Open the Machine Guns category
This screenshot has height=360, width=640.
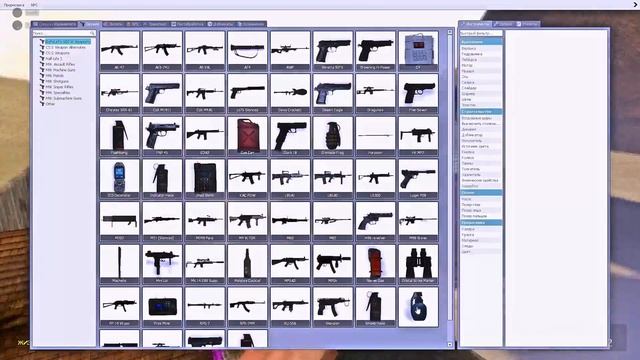pos(60,70)
